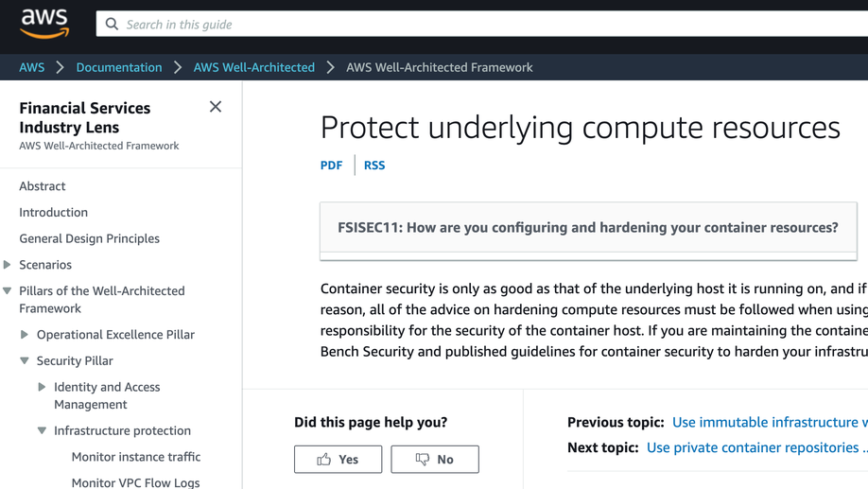Click the PDF link
868x489 pixels.
click(331, 165)
